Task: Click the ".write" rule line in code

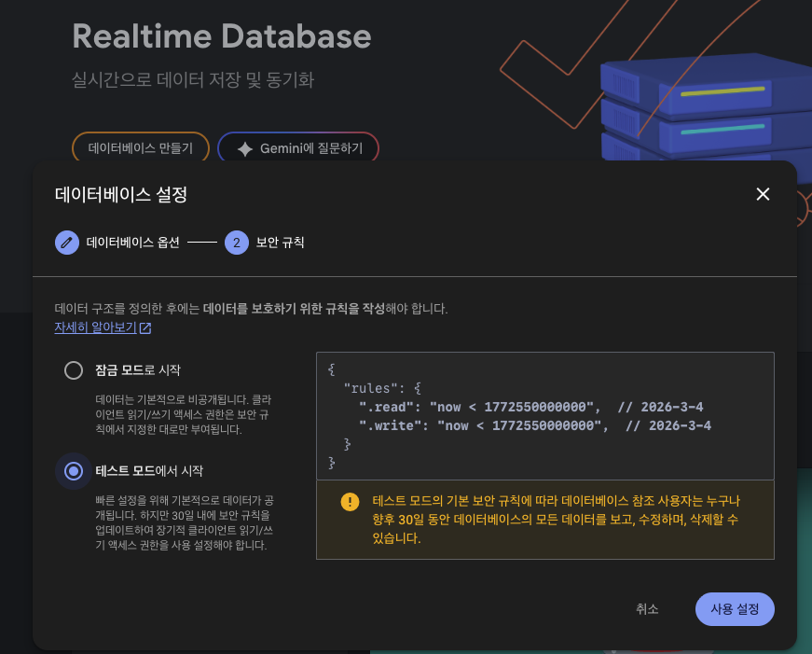Action: pyautogui.click(x=535, y=425)
